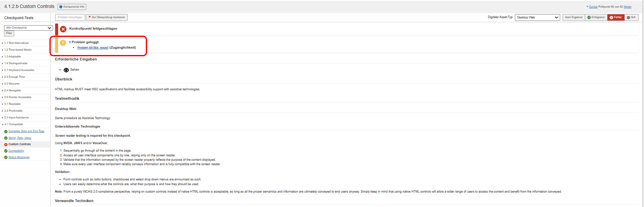Viewport: 644px width, 207px height.
Task: Open the Problem 881564: Issue3 link
Action: coord(93,48)
